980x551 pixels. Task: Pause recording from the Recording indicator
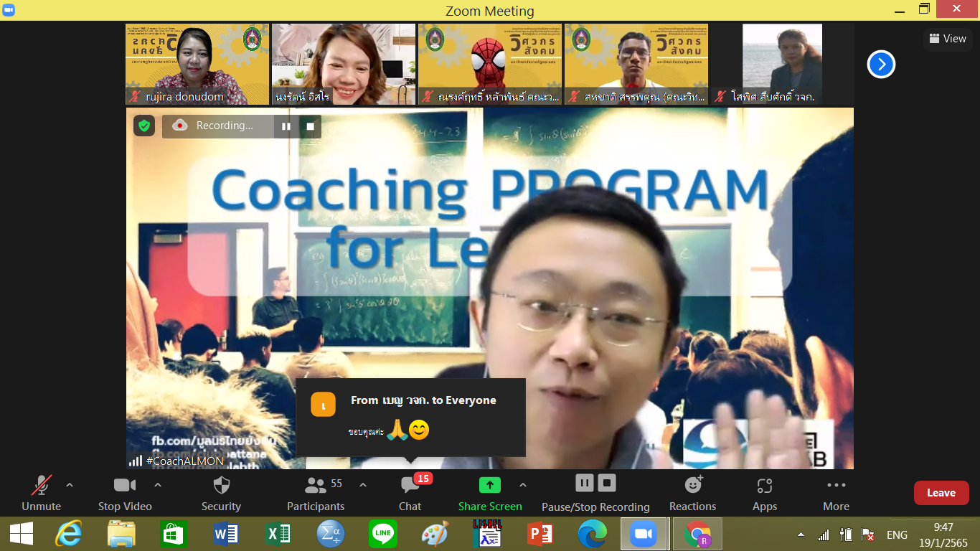(286, 126)
